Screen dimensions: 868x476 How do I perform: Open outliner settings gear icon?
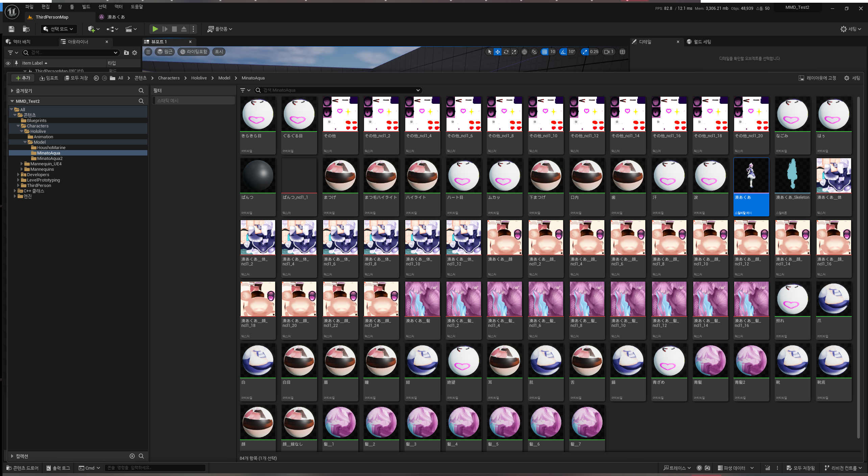point(135,53)
